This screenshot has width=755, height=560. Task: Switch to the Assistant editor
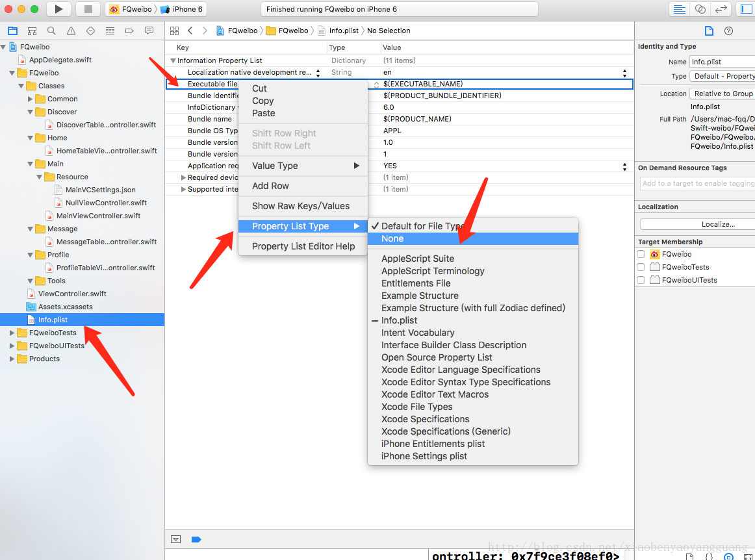[700, 9]
